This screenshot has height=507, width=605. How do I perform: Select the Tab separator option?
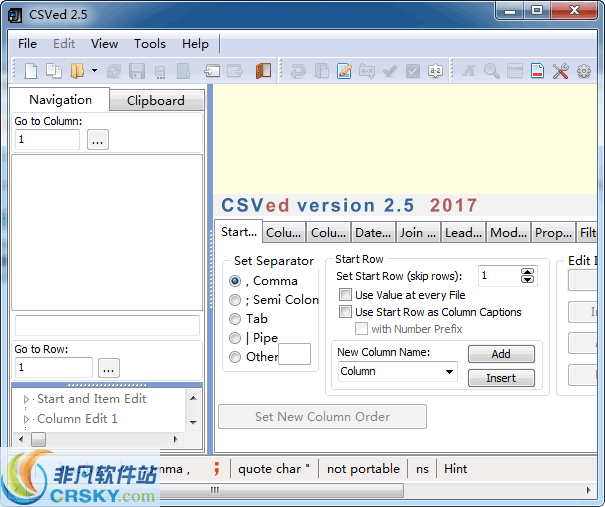(235, 319)
